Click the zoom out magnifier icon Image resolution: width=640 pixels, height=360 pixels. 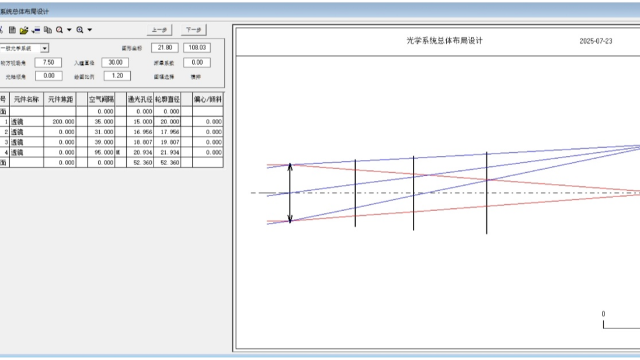coord(60,30)
